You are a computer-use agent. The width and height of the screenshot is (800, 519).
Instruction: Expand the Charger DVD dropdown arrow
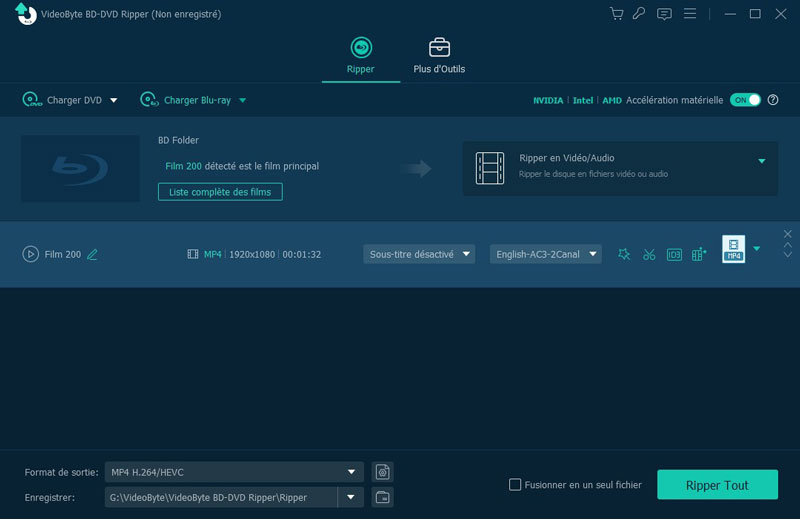(x=114, y=101)
